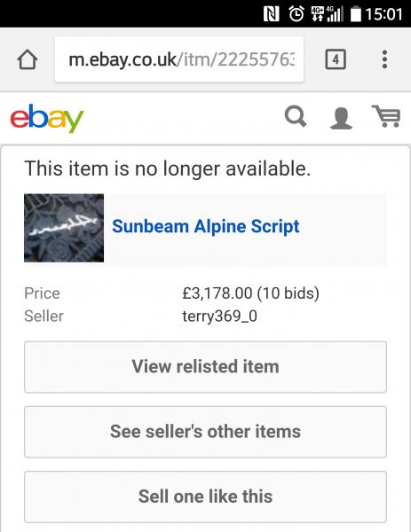Viewport: 411px width, 532px height.
Task: Tap the alarm clock status icon
Action: tap(296, 14)
